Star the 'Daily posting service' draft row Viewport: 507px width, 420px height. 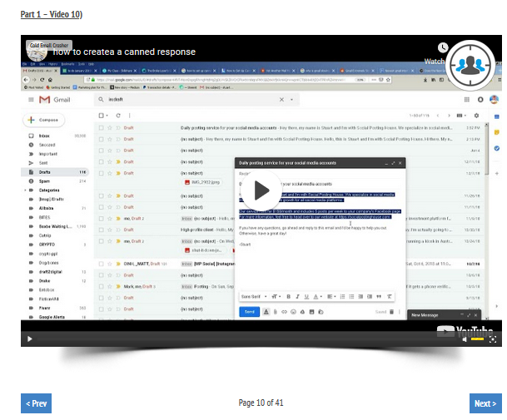coord(110,128)
